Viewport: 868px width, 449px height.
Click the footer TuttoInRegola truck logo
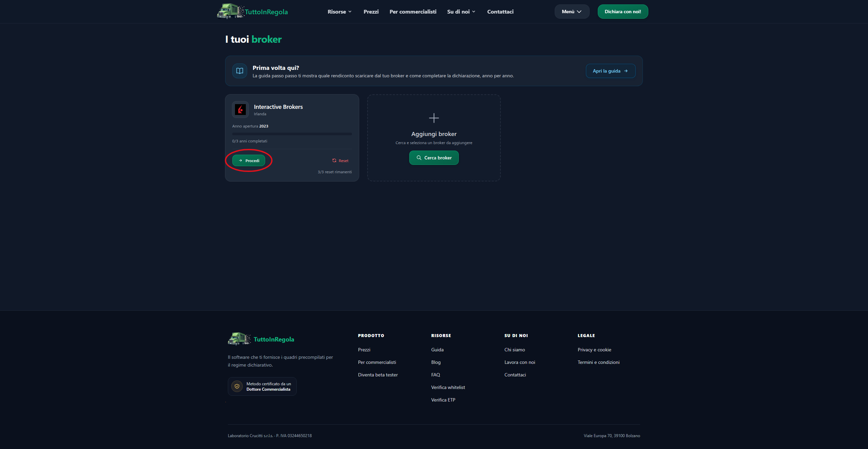(239, 339)
